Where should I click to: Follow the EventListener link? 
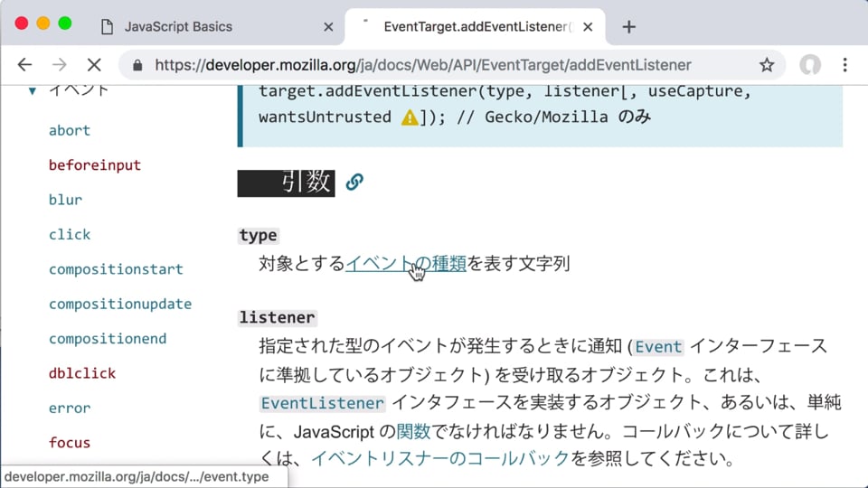323,403
